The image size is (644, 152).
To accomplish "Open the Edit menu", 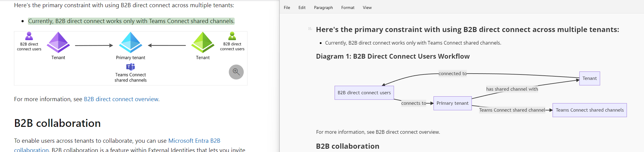I will [x=302, y=7].
